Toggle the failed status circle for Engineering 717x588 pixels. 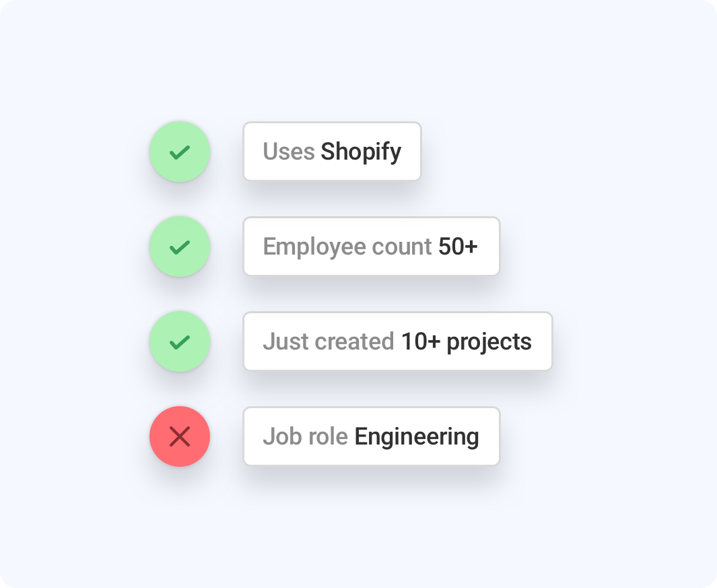point(180,437)
